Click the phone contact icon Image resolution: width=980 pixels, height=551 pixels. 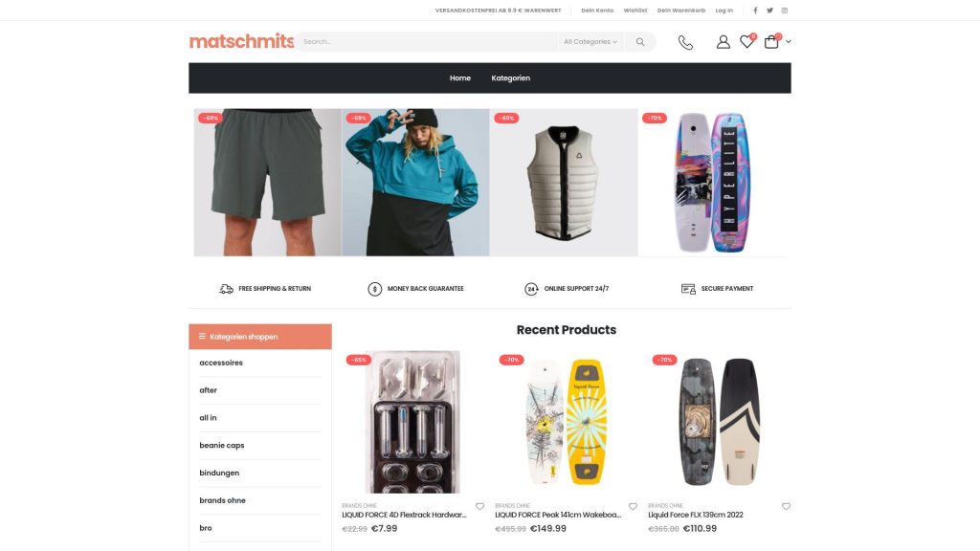(685, 42)
